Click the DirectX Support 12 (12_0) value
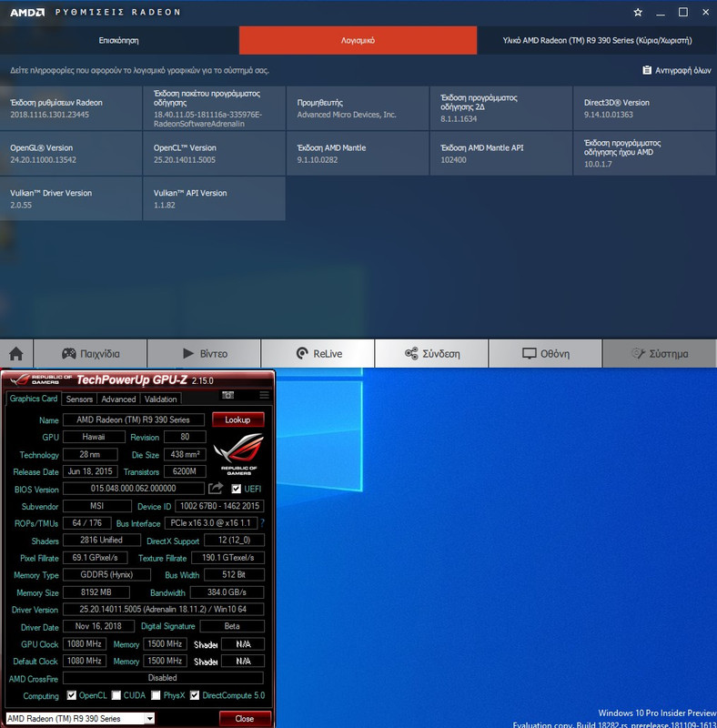The image size is (717, 728). pyautogui.click(x=235, y=540)
